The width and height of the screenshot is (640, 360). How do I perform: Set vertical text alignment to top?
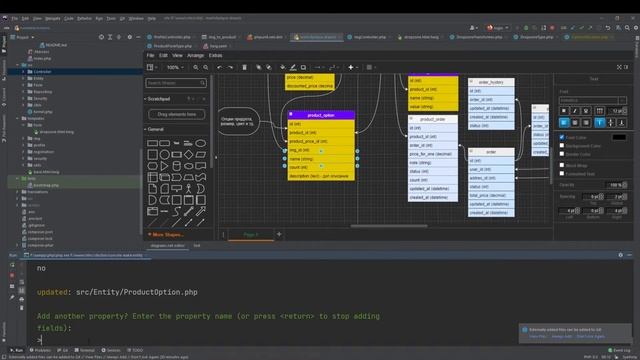pyautogui.click(x=599, y=122)
